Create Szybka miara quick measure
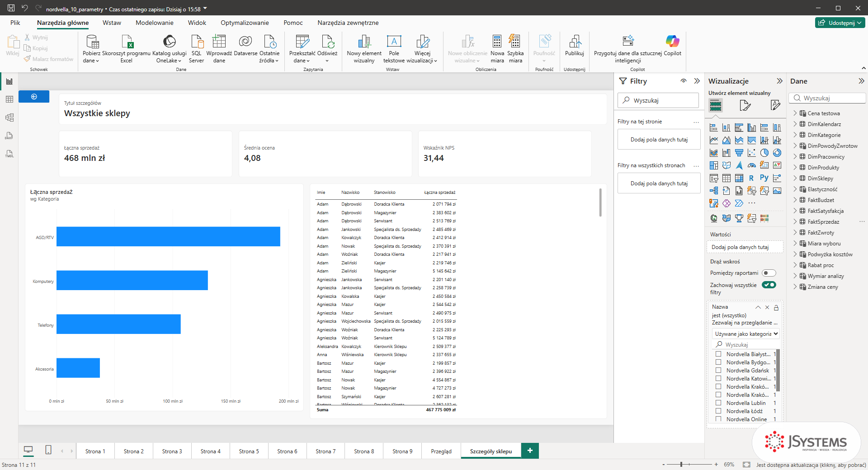Screen dimensions: 868x470 (515, 49)
